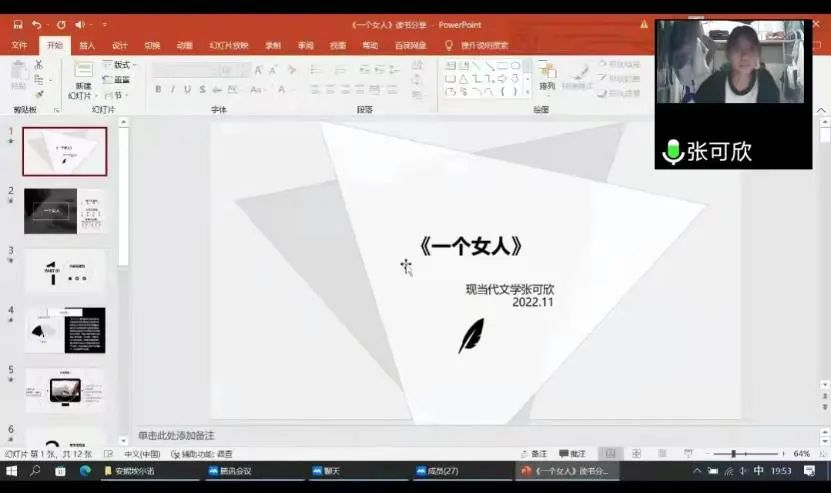Image resolution: width=831 pixels, height=493 pixels.
Task: Switch to the Design ribbon tab
Action: pyautogui.click(x=120, y=45)
